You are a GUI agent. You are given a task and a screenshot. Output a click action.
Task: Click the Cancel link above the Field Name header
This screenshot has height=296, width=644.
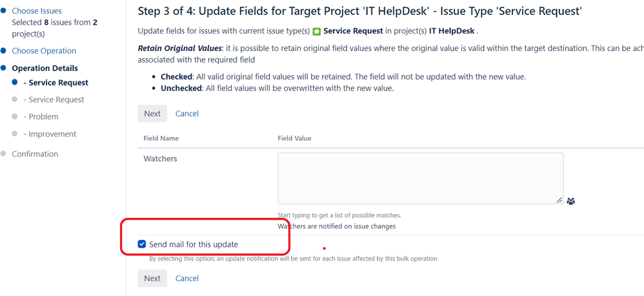187,114
